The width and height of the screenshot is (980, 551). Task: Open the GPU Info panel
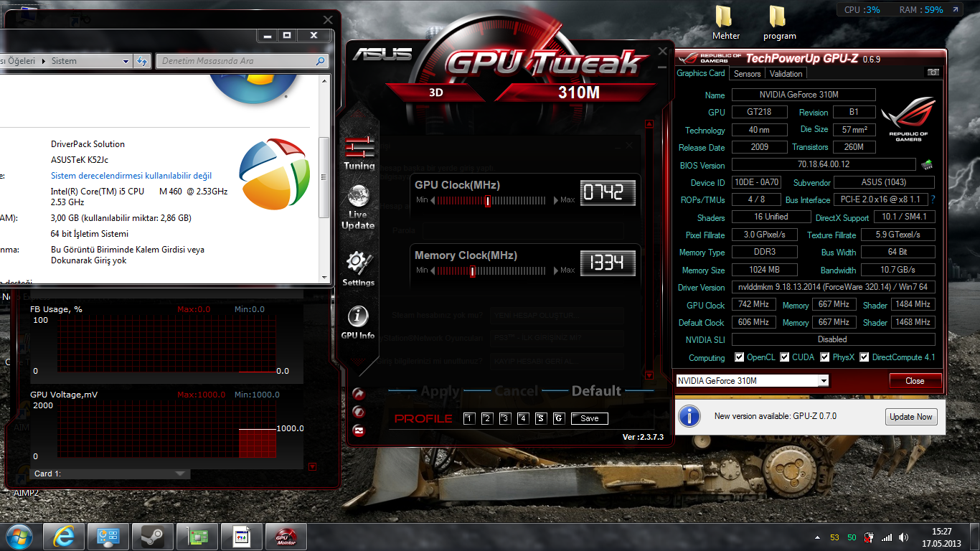358,322
